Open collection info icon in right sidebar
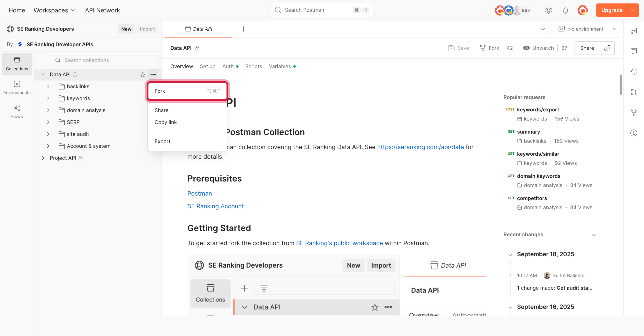Viewport: 644px width, 336px height. (x=633, y=133)
